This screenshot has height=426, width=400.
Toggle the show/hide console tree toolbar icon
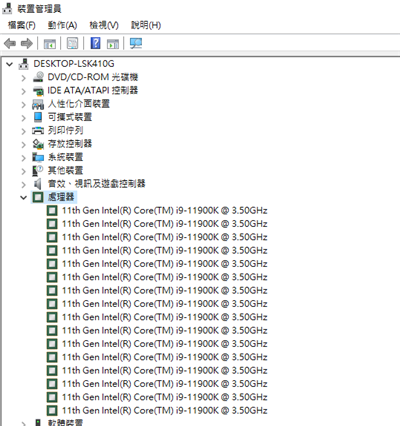pos(50,43)
